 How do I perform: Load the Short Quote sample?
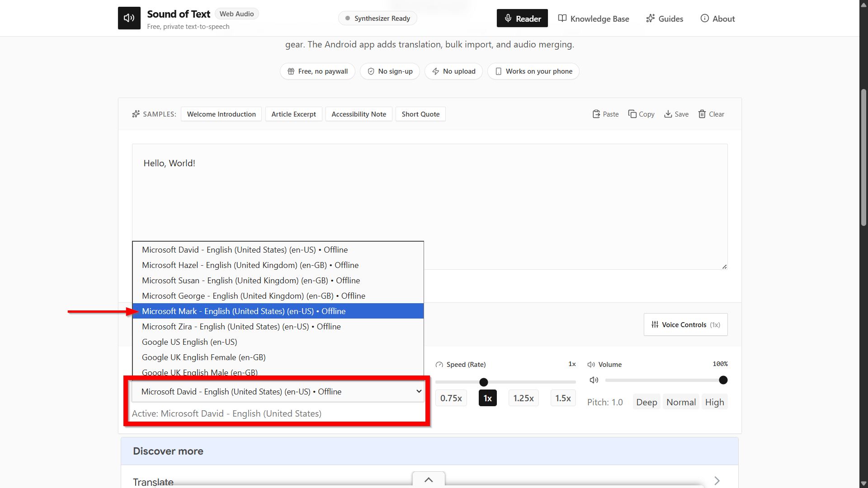pos(420,114)
